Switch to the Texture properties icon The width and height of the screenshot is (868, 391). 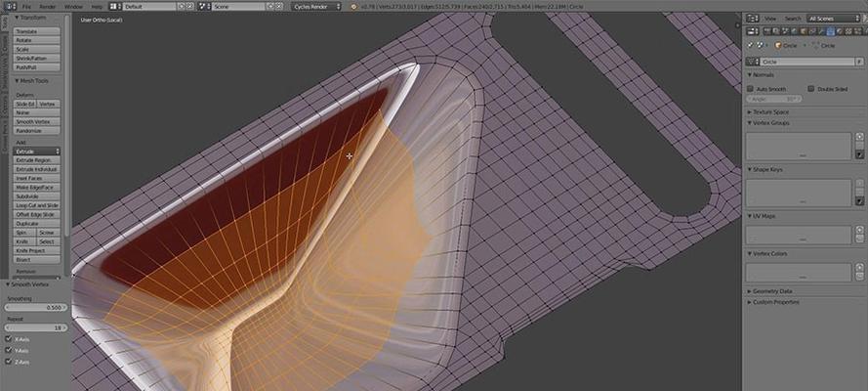pos(848,31)
